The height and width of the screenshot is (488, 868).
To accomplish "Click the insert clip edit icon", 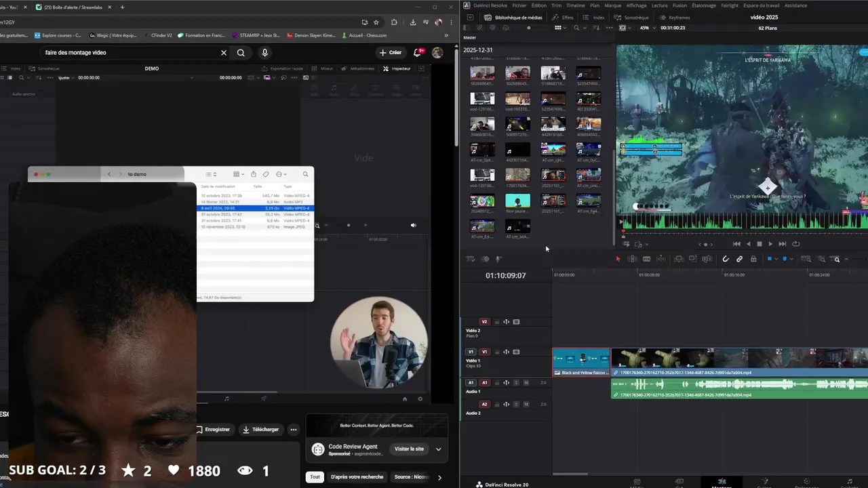I will point(679,259).
